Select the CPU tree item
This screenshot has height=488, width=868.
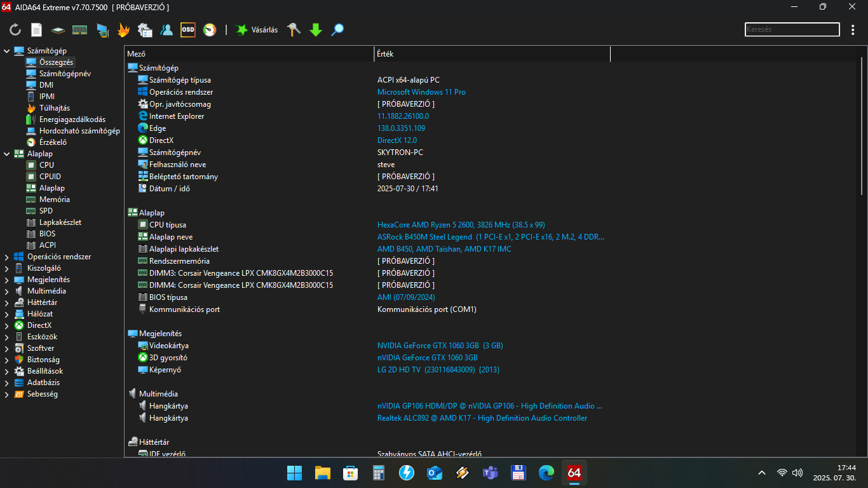click(46, 165)
